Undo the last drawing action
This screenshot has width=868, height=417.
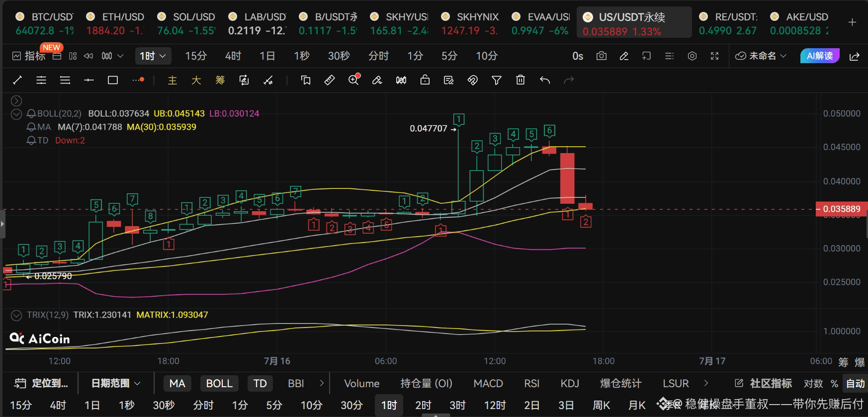coord(545,80)
